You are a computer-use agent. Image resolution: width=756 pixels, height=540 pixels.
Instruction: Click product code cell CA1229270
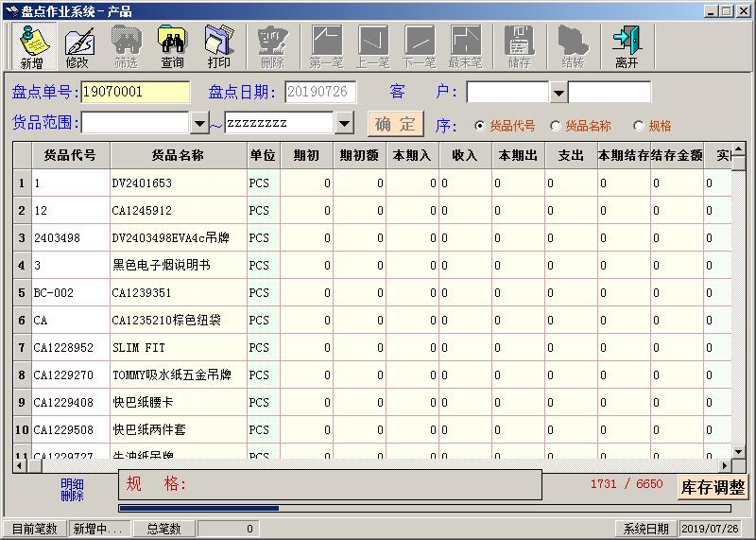click(x=71, y=375)
